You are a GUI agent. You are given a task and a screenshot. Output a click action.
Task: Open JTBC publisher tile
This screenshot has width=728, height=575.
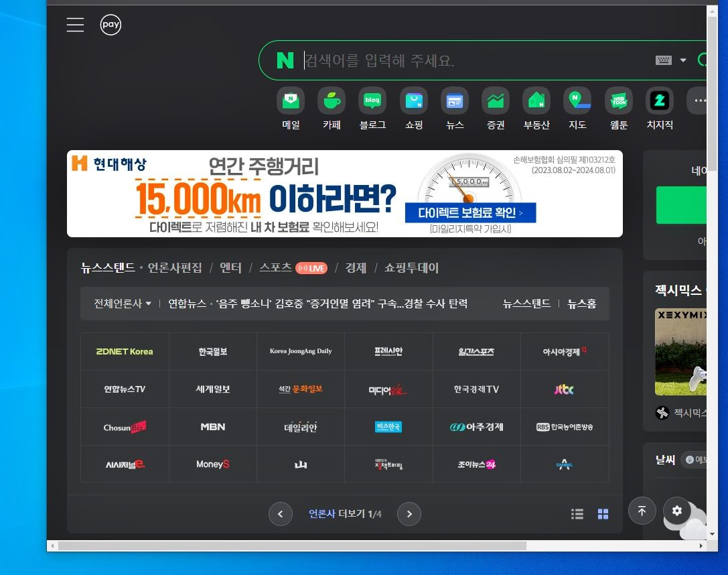tap(565, 389)
